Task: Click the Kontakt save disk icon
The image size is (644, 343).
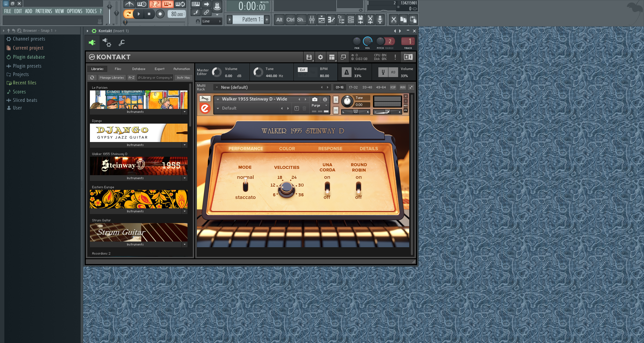Action: 309,57
